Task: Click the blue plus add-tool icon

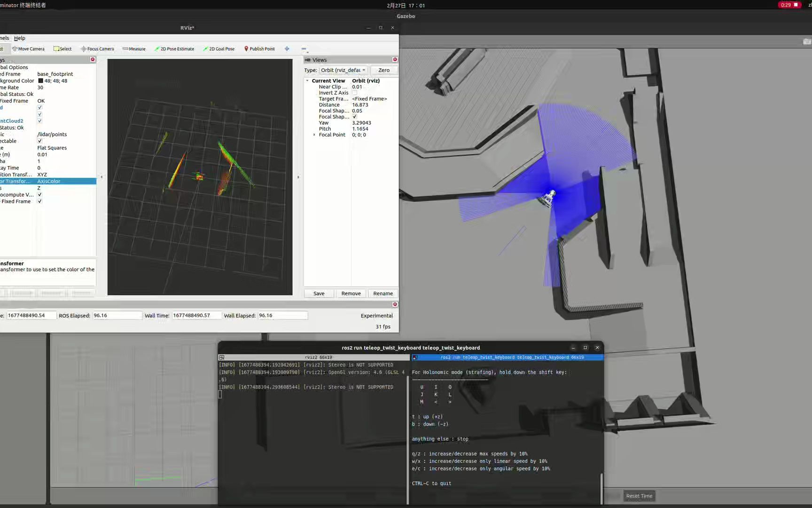Action: [x=287, y=49]
